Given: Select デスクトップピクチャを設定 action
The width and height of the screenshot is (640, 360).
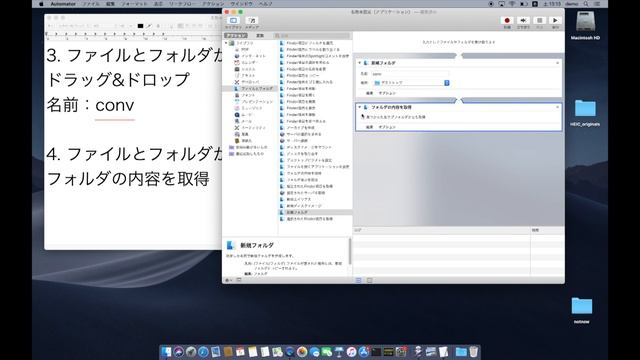Looking at the screenshot, I should pos(309,160).
